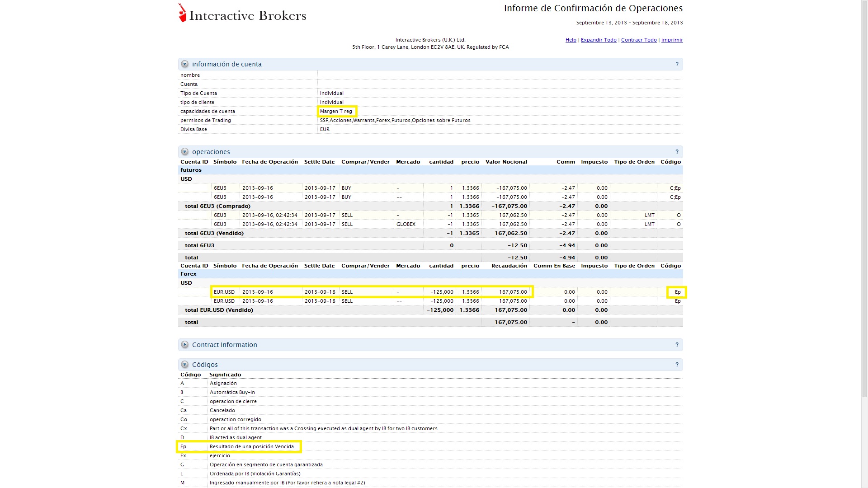Click help question mark in Contract Information header
This screenshot has width=868, height=488.
[677, 345]
